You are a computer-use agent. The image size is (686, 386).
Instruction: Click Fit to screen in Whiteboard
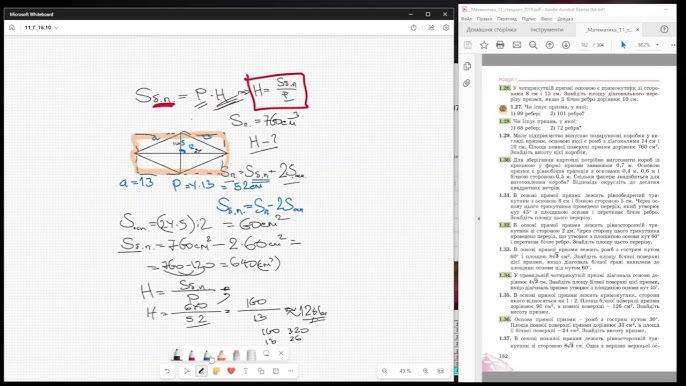coord(441,371)
